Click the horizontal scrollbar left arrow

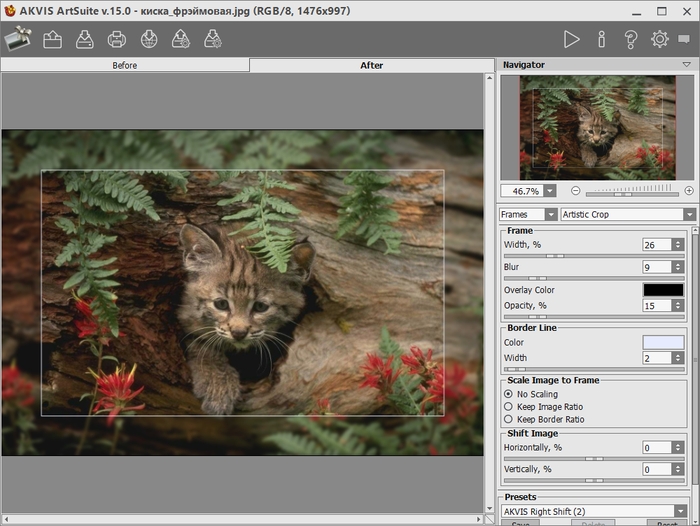pyautogui.click(x=6, y=519)
